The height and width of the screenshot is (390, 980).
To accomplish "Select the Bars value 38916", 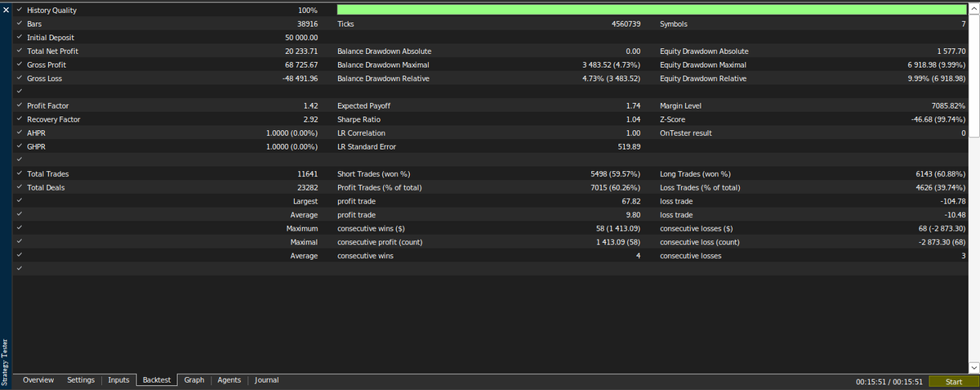I will 306,24.
